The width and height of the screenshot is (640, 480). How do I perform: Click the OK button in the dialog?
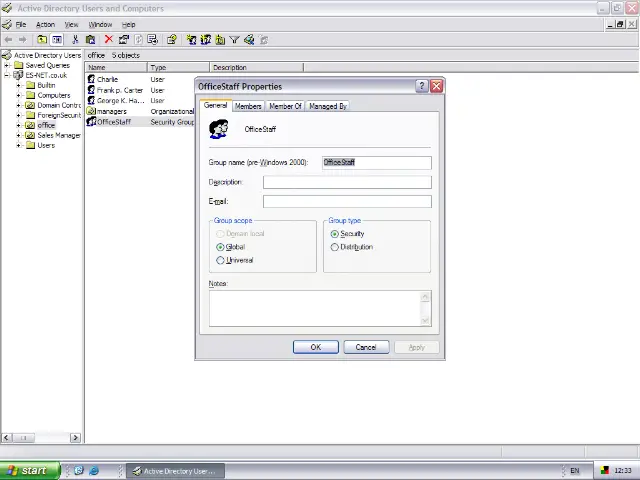[x=316, y=347]
